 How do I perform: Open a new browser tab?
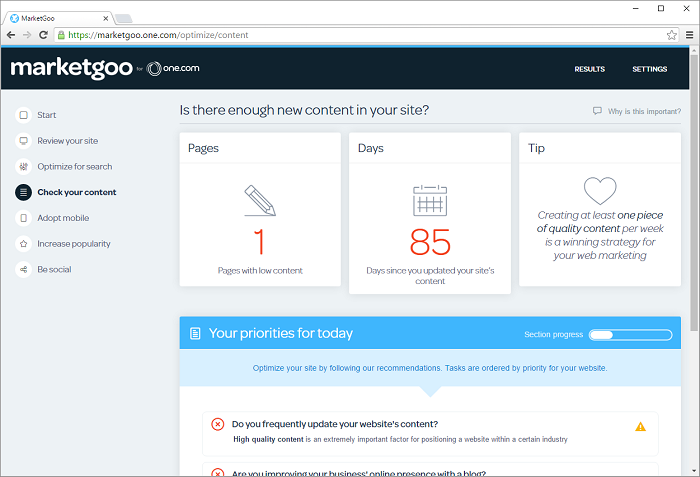click(123, 18)
